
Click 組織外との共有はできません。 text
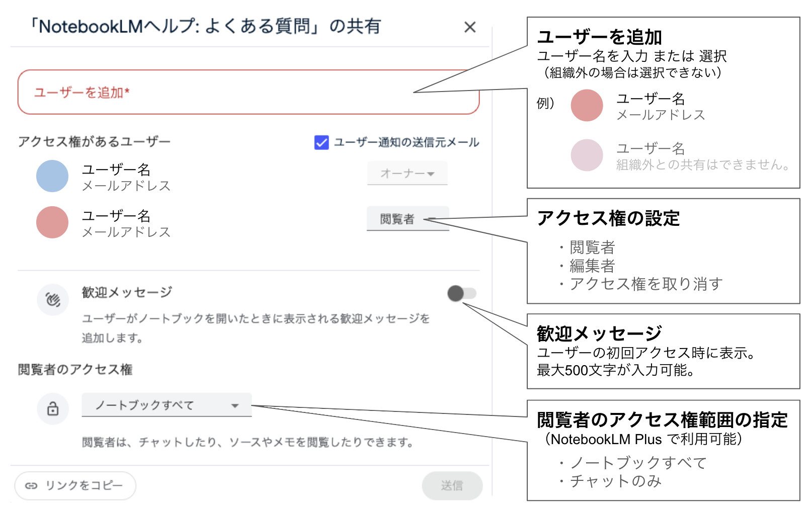click(704, 165)
